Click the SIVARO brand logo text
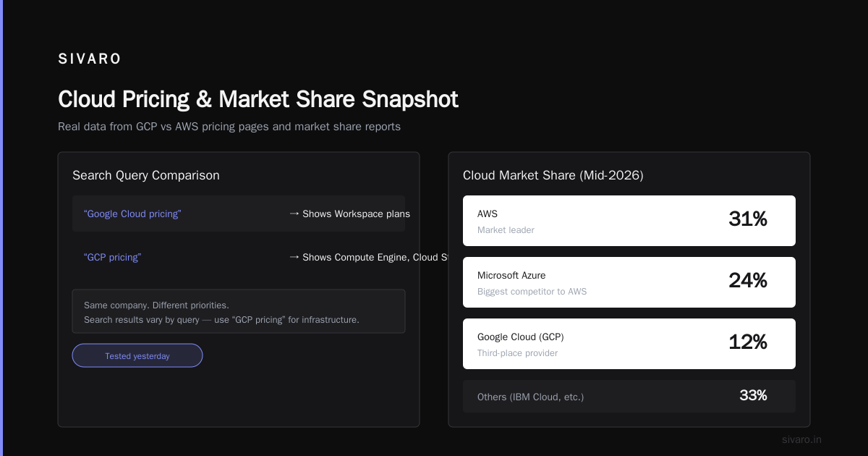This screenshot has height=456, width=868. click(90, 59)
